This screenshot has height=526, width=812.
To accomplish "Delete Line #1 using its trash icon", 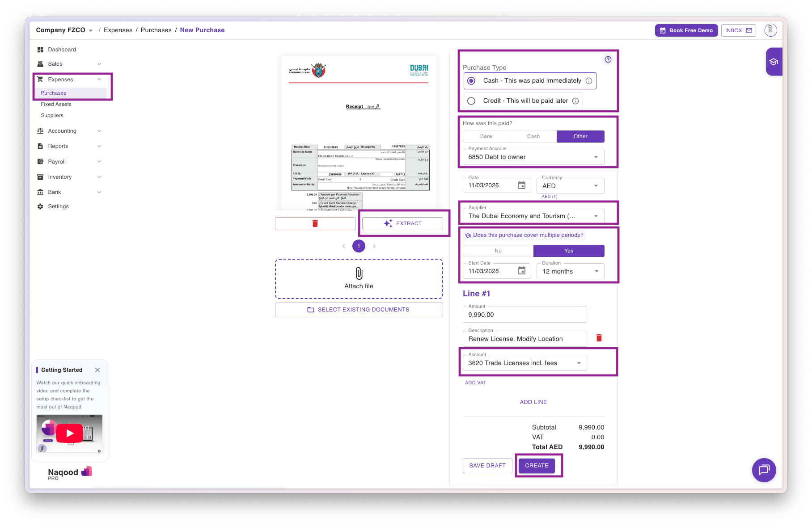I will click(x=599, y=338).
